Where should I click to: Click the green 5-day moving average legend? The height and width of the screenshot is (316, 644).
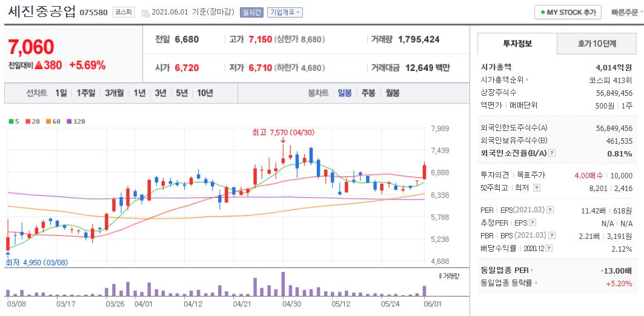pos(13,122)
